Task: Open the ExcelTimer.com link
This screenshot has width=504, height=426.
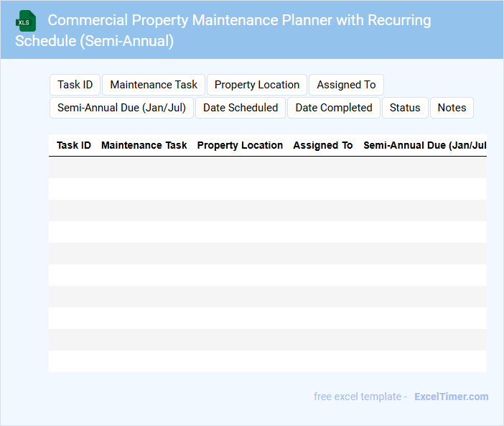Action: (451, 397)
